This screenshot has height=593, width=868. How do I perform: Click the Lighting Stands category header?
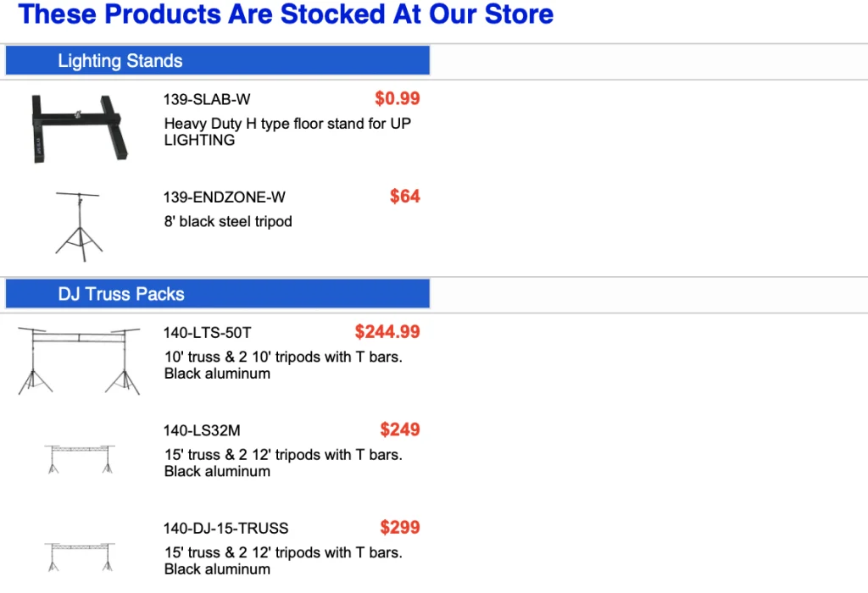120,61
